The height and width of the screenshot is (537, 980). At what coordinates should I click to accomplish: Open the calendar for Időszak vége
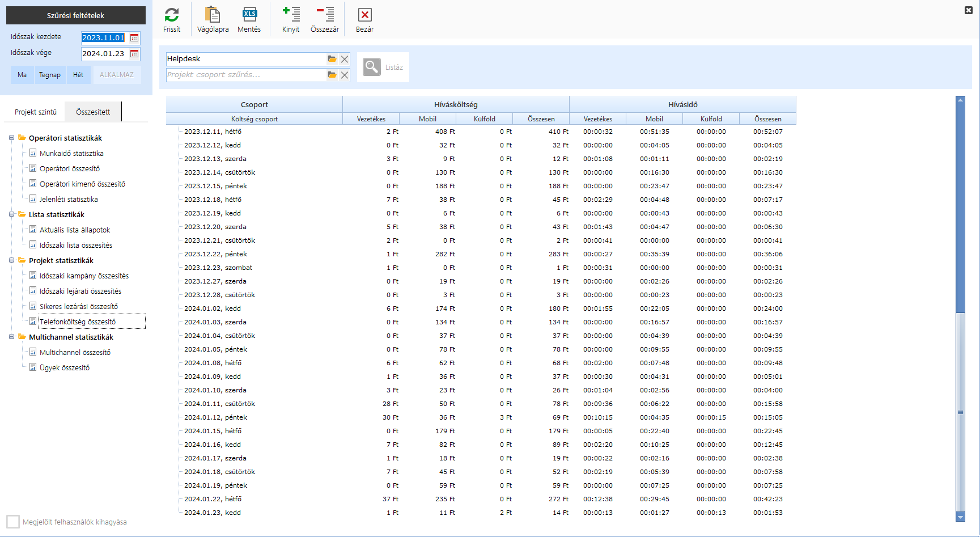pos(134,54)
